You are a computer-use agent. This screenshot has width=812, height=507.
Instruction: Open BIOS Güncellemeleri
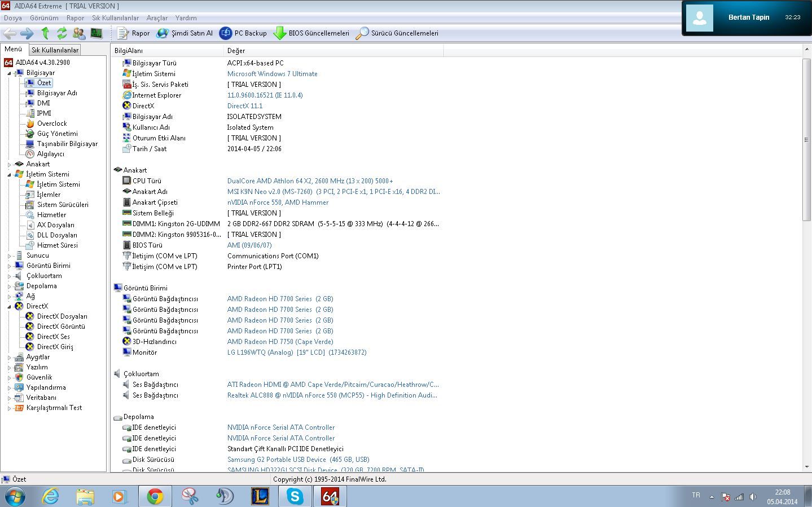tap(311, 33)
